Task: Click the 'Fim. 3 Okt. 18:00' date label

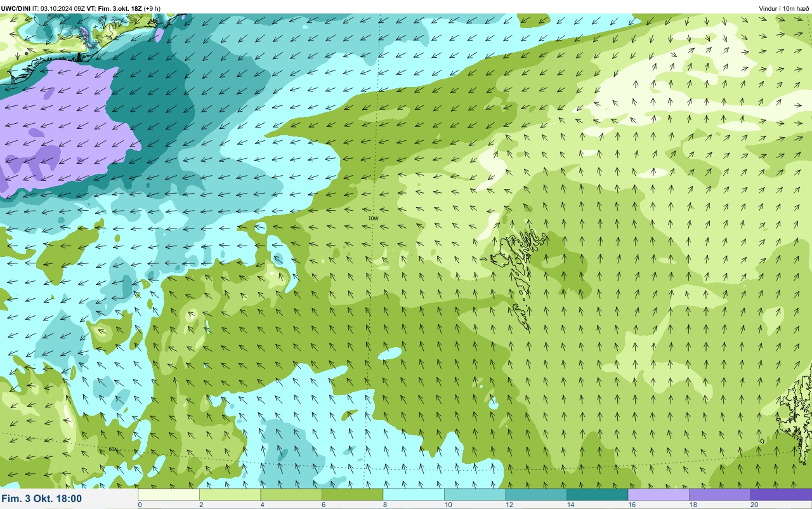Action: tap(42, 499)
